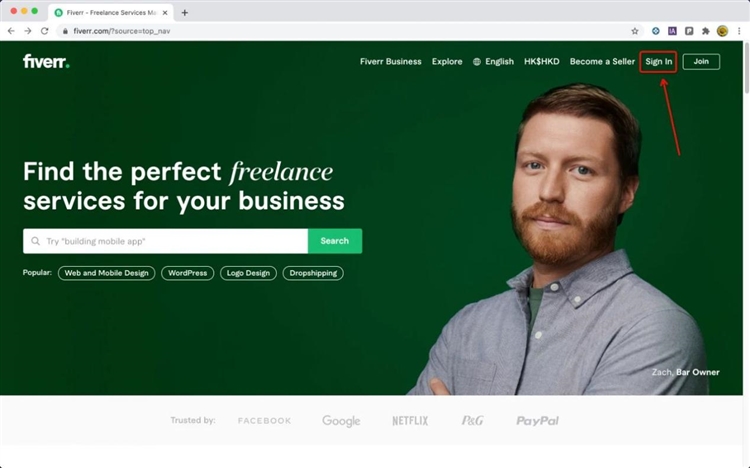Select the WordPress popular tag
The width and height of the screenshot is (750, 468).
pyautogui.click(x=188, y=273)
